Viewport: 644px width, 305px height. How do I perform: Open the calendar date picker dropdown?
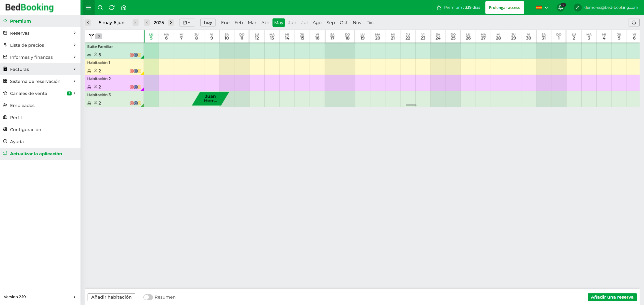tap(187, 23)
